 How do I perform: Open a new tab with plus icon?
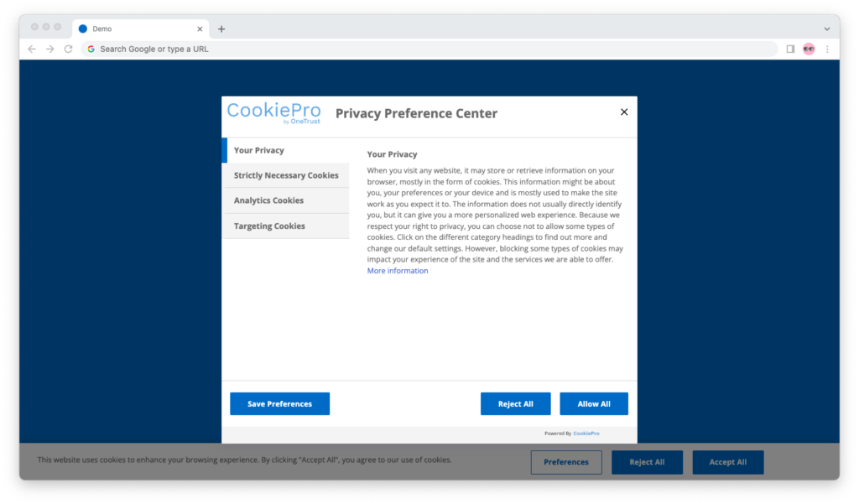coord(221,29)
